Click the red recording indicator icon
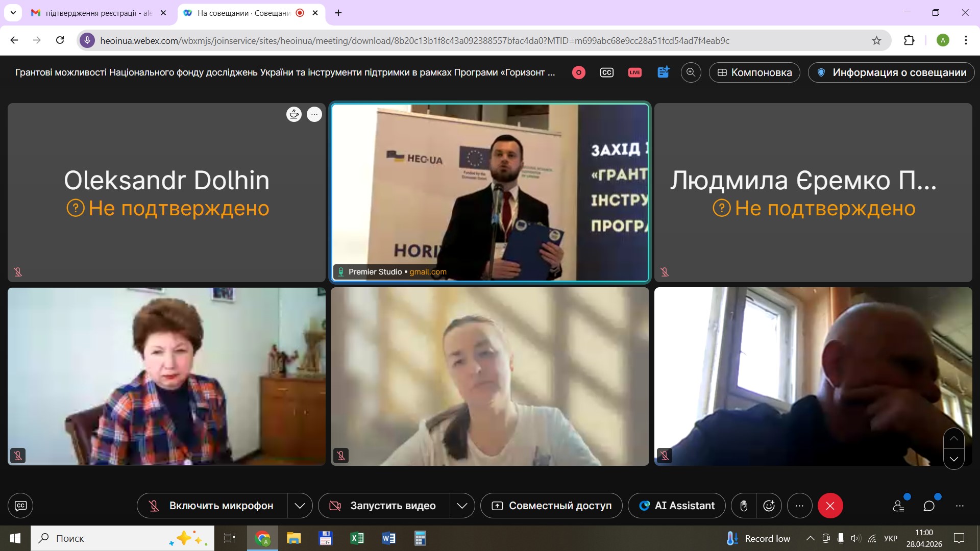 [x=578, y=72]
